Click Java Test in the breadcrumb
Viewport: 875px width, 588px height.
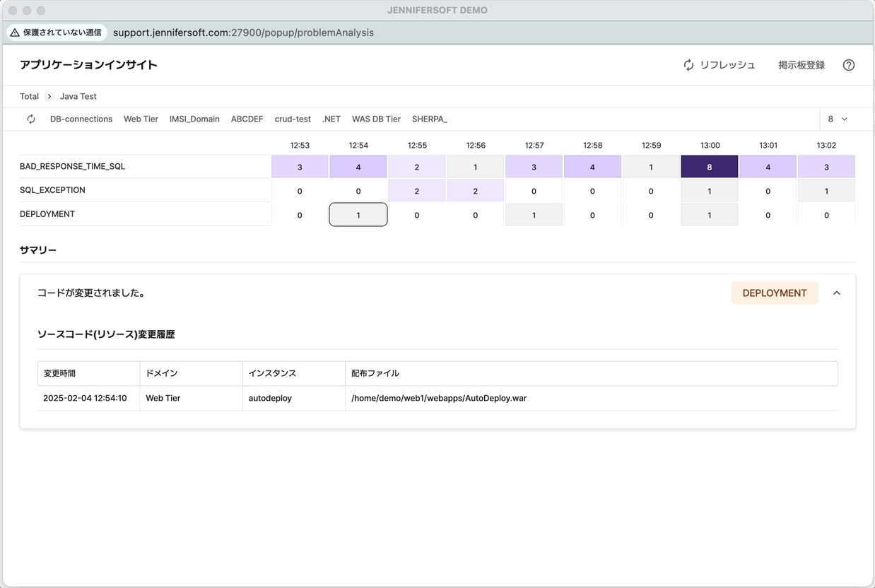coord(78,96)
